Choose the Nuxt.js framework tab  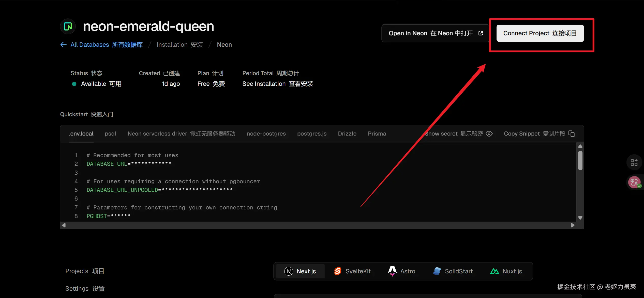(x=506, y=271)
